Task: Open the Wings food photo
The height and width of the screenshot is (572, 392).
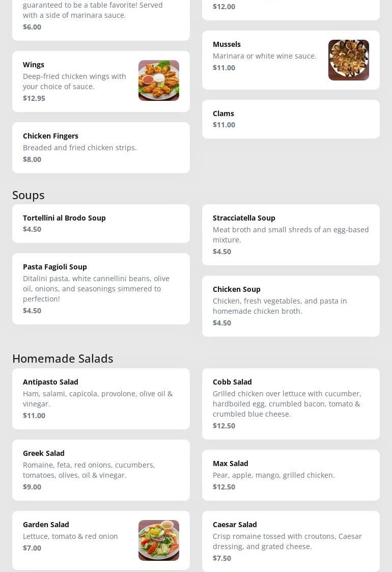Action: coord(159,80)
